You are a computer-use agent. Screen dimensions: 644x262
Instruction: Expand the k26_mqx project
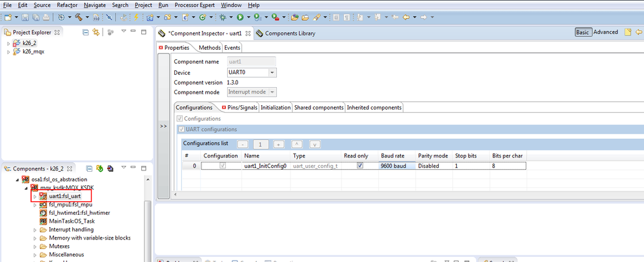click(8, 52)
